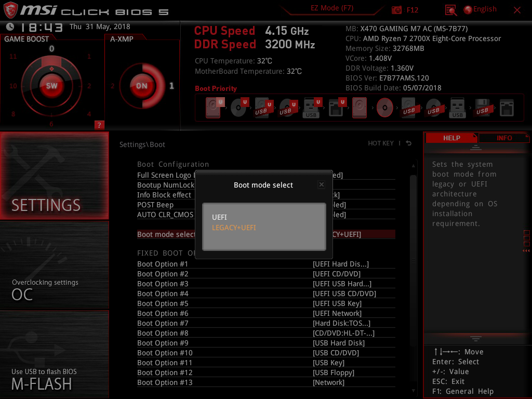Open the M-FLASH BIOS flash section
532x399 pixels.
[x=54, y=354]
